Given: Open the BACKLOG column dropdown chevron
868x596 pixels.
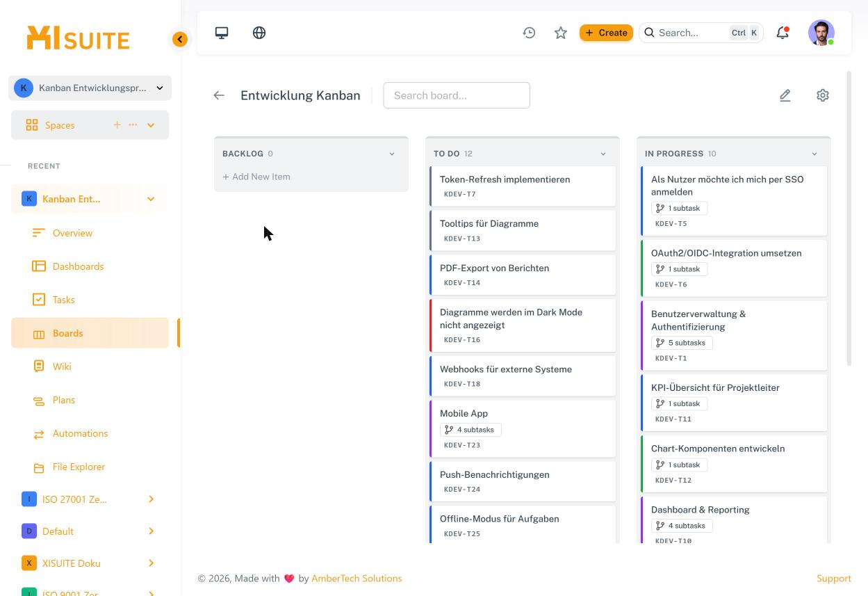Looking at the screenshot, I should click(392, 154).
